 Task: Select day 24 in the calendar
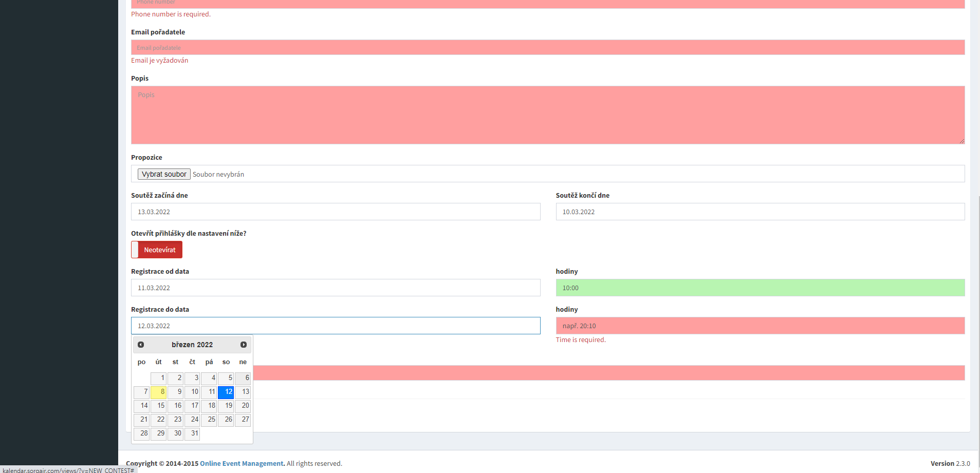tap(192, 420)
